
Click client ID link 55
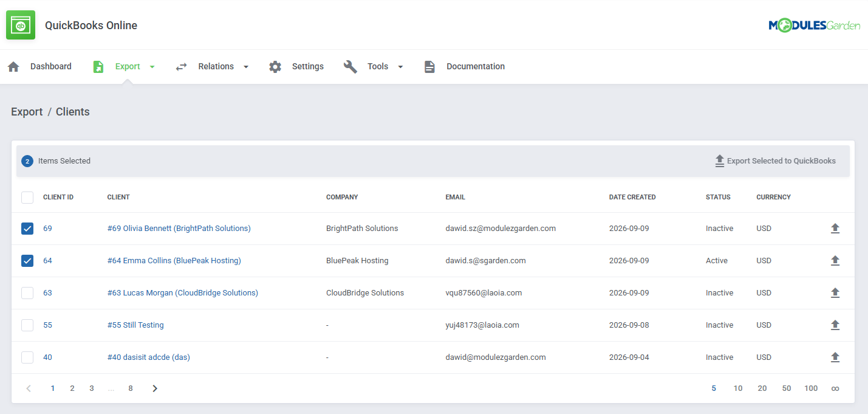(47, 325)
